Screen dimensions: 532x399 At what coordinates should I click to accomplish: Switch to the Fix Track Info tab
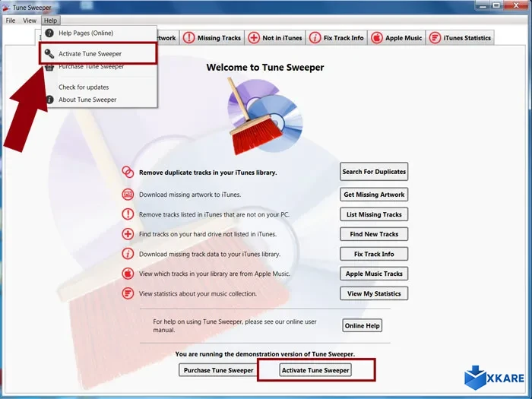point(337,38)
